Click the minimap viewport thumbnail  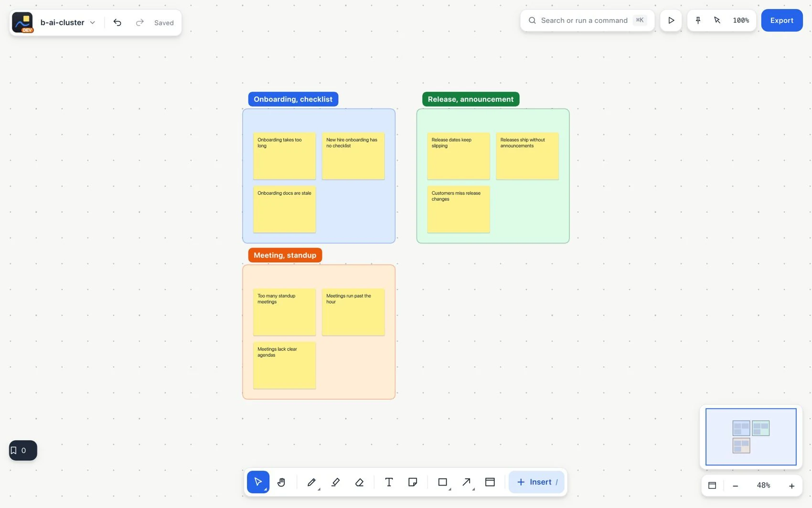coord(751,437)
